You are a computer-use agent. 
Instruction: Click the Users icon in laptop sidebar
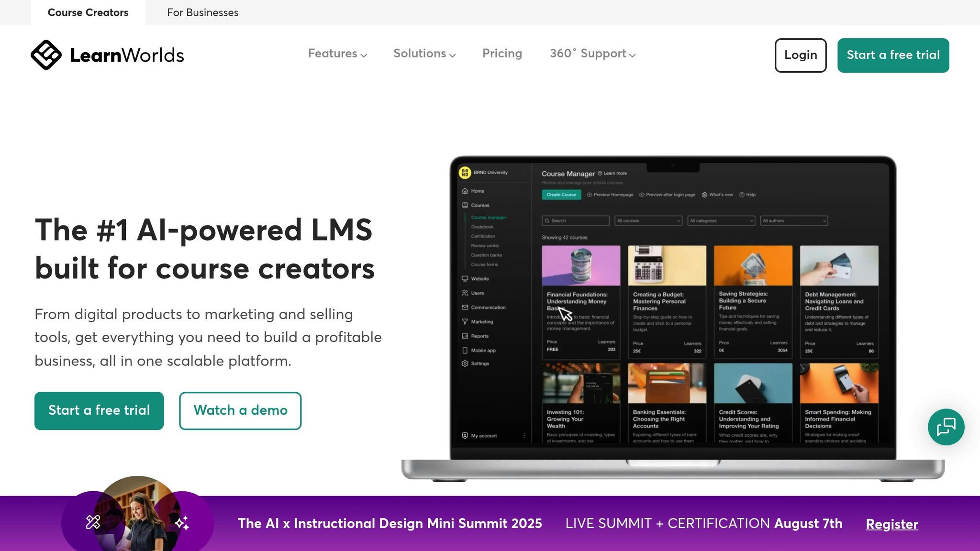(x=465, y=293)
